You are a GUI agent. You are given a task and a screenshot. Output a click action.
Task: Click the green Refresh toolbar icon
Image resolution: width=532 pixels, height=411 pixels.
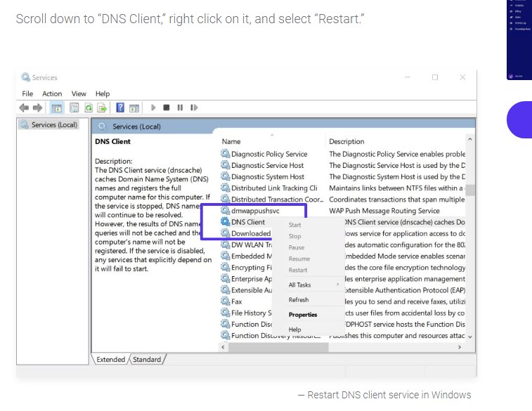click(89, 107)
